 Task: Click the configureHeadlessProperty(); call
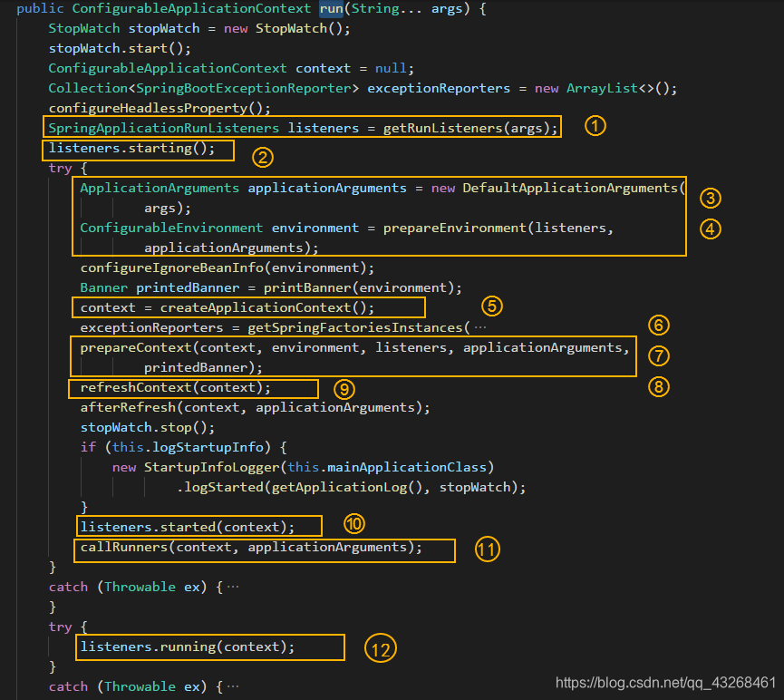coord(160,109)
